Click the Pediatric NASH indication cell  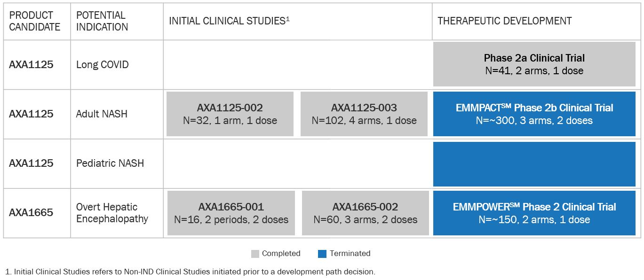(x=110, y=163)
